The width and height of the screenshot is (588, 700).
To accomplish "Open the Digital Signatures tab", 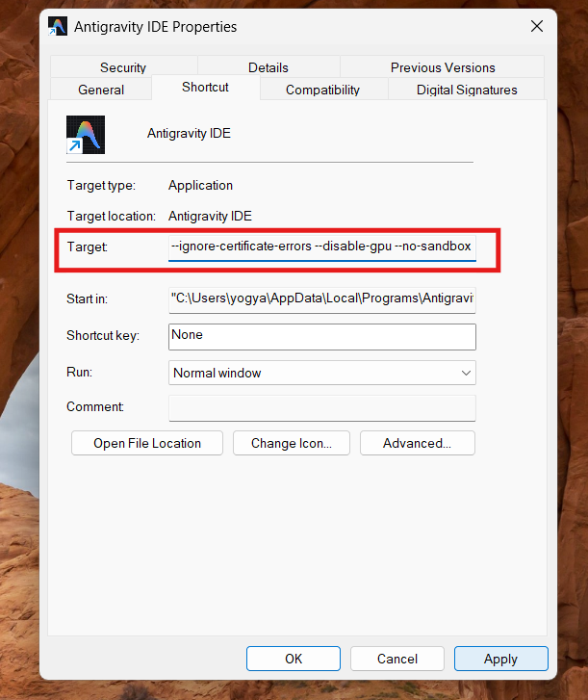I will (467, 90).
